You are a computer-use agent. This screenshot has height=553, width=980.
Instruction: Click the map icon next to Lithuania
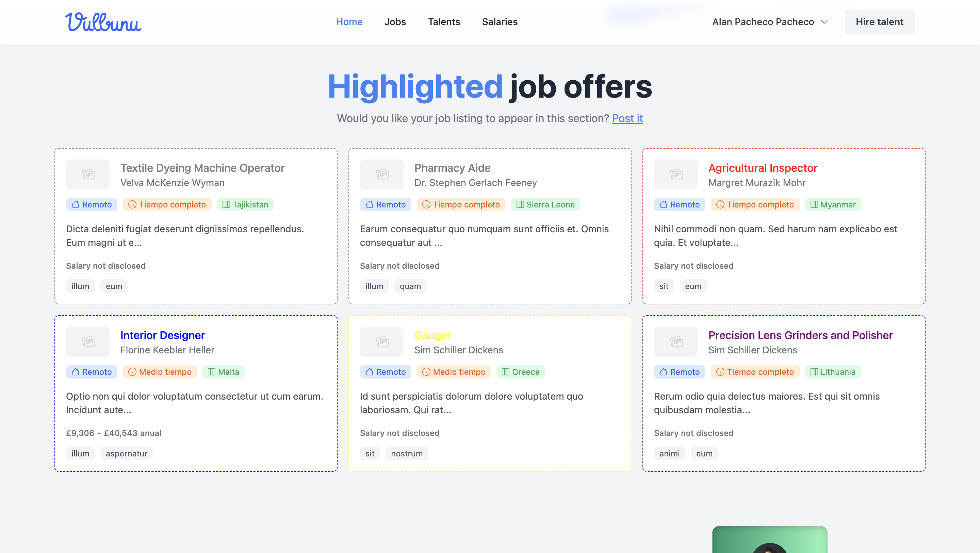pyautogui.click(x=814, y=372)
